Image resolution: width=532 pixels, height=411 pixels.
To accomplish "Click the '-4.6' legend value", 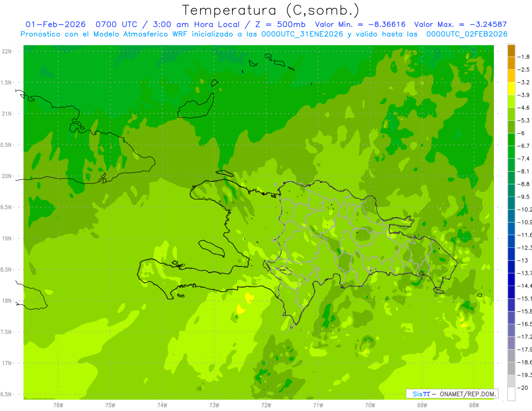I will (524, 108).
